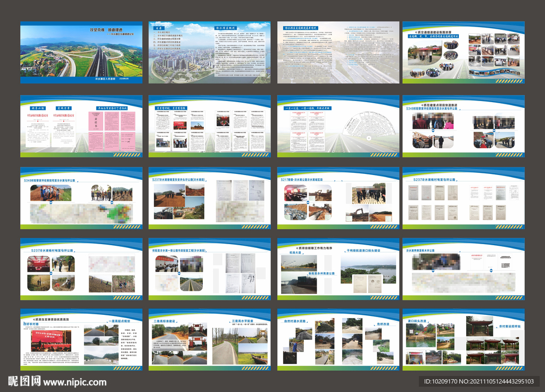
Task: Open the curved tree-lined rural road photo
Action: 225,346
